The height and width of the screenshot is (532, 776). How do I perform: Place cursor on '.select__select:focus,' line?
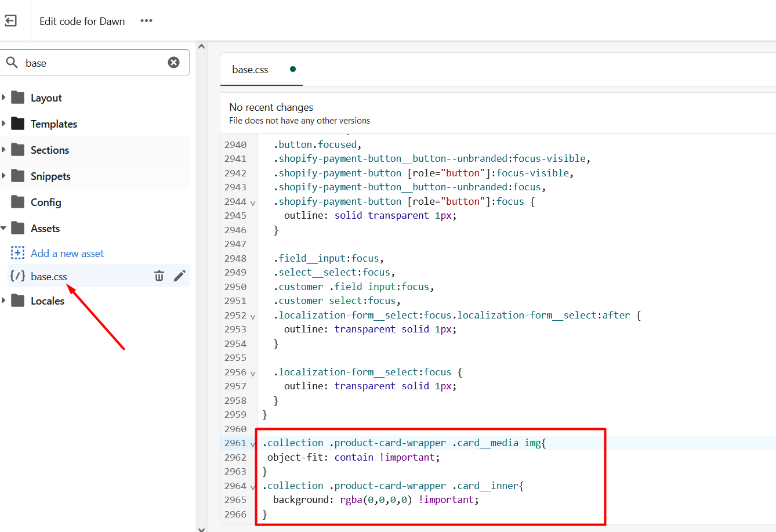[x=334, y=272]
